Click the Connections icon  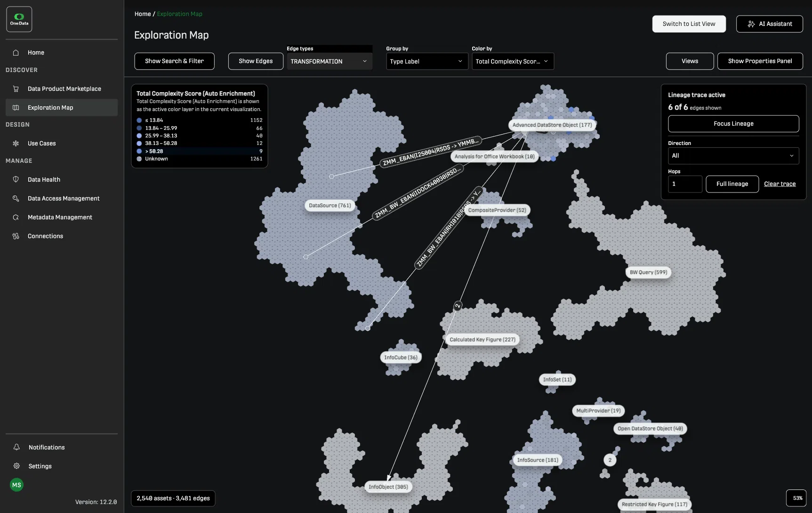pyautogui.click(x=16, y=236)
